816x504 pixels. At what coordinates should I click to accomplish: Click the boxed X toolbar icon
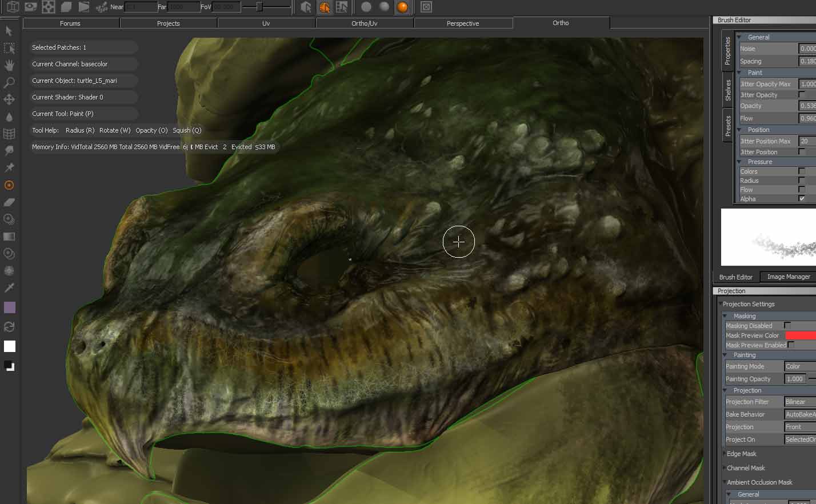pos(426,7)
